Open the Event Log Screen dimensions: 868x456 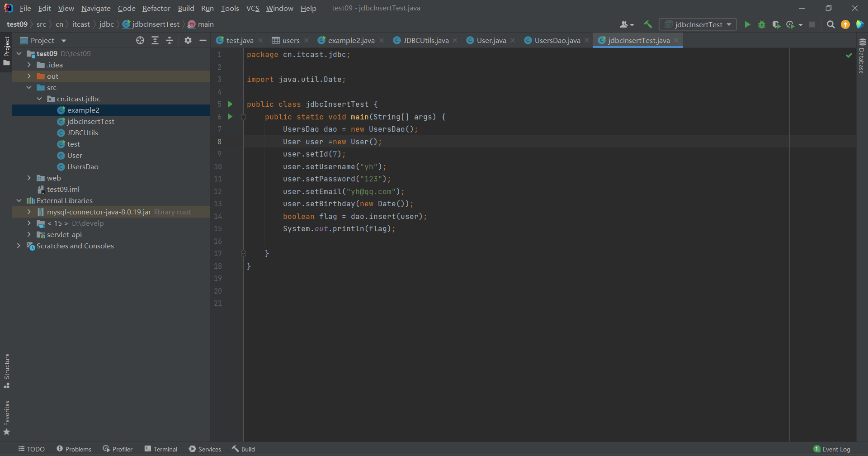(x=832, y=449)
